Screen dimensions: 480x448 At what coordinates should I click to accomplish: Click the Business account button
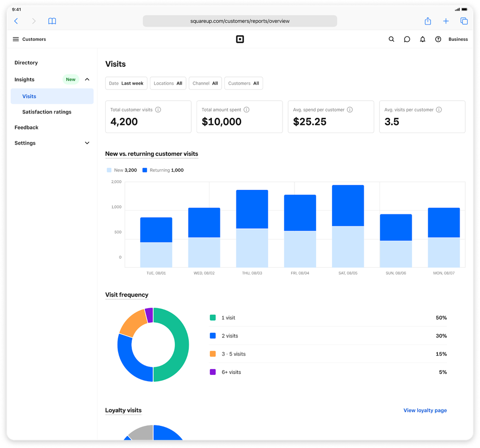[458, 39]
